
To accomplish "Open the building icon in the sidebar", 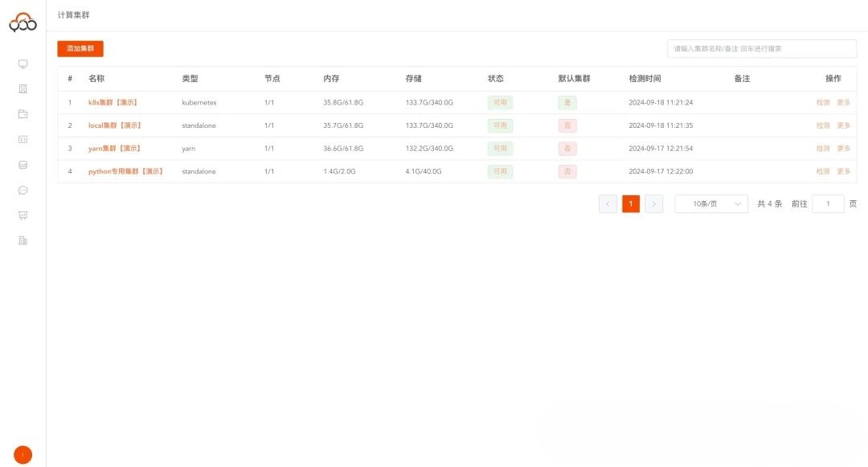I will 23,89.
